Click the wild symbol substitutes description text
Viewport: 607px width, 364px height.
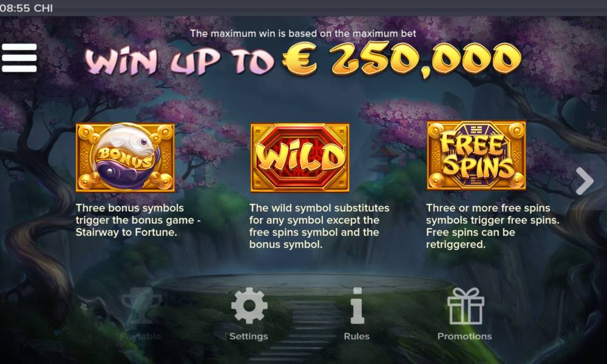(319, 226)
